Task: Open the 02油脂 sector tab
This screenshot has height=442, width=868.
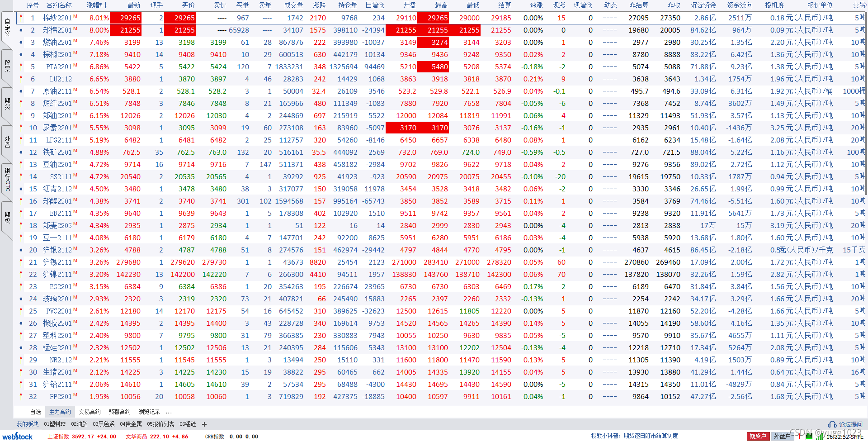Action: [79, 424]
